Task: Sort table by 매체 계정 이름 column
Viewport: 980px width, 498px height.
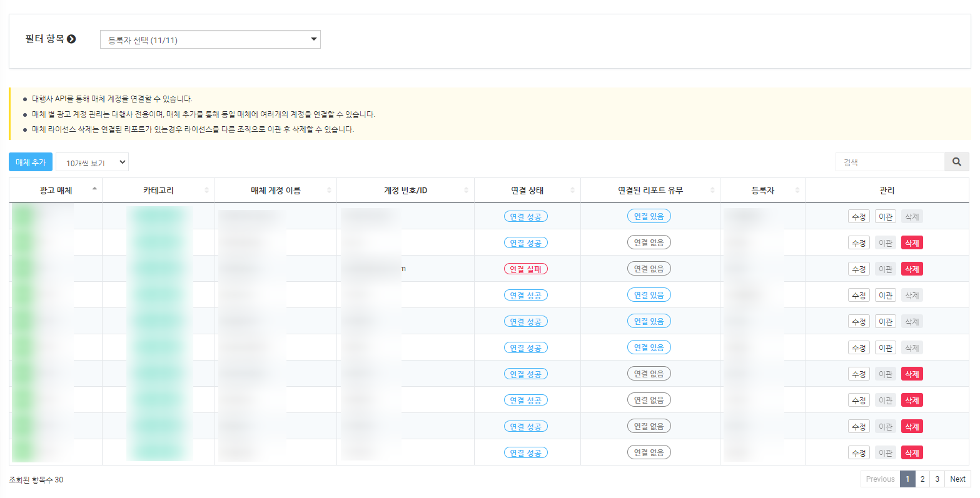Action: click(x=275, y=190)
